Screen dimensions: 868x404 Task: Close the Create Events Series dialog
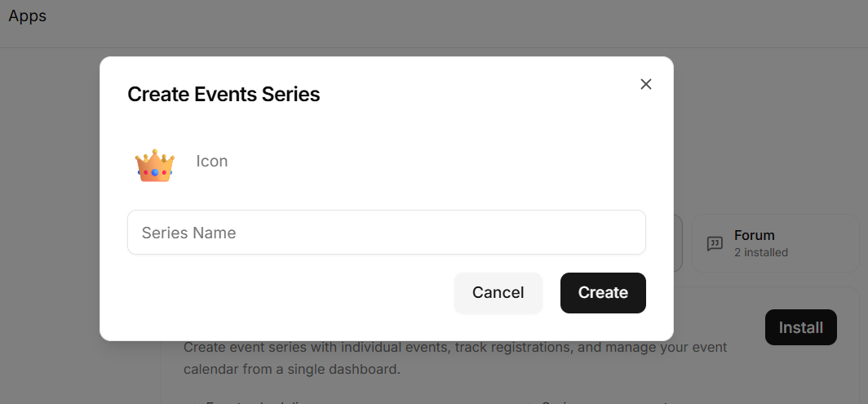pos(645,84)
